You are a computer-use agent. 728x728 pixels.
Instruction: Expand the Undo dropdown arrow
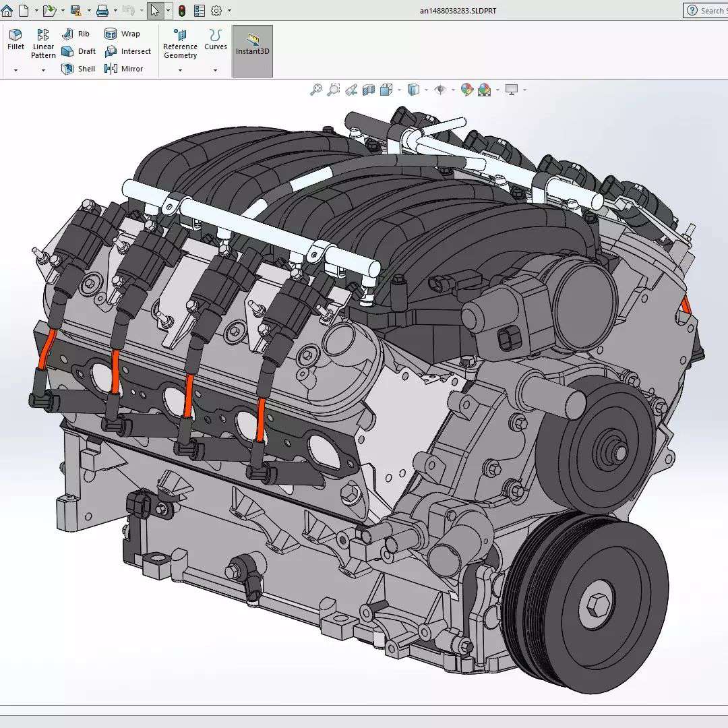coord(142,10)
